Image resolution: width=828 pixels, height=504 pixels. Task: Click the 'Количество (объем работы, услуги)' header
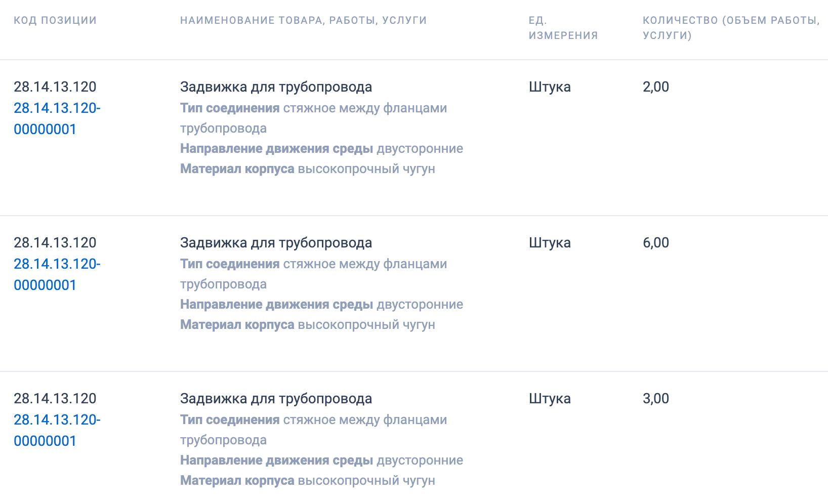(x=730, y=28)
